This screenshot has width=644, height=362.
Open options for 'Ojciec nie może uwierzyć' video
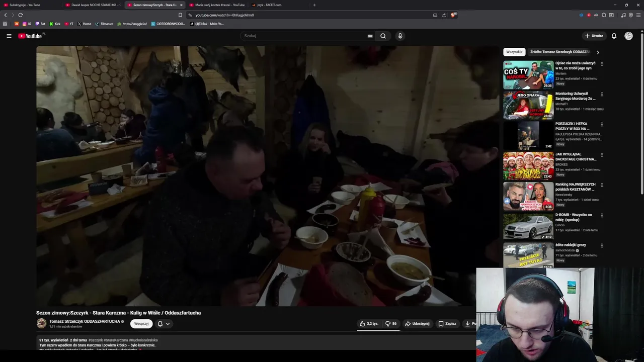[x=602, y=64]
